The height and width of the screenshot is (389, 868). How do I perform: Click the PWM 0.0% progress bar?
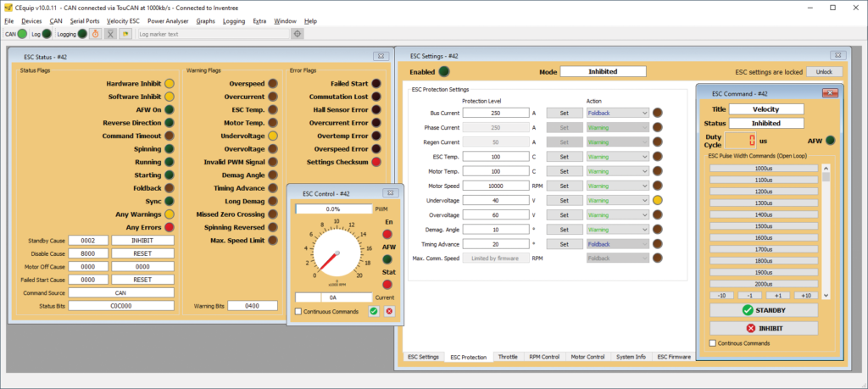coord(334,209)
